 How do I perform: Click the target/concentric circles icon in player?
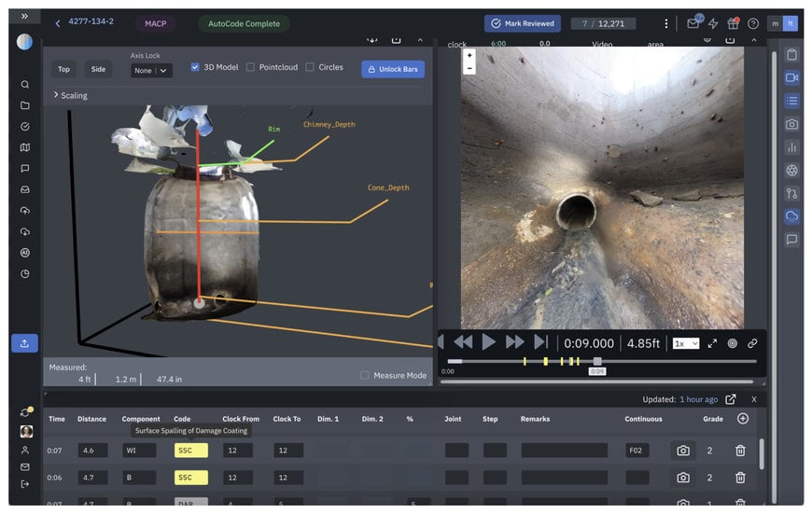tap(733, 343)
